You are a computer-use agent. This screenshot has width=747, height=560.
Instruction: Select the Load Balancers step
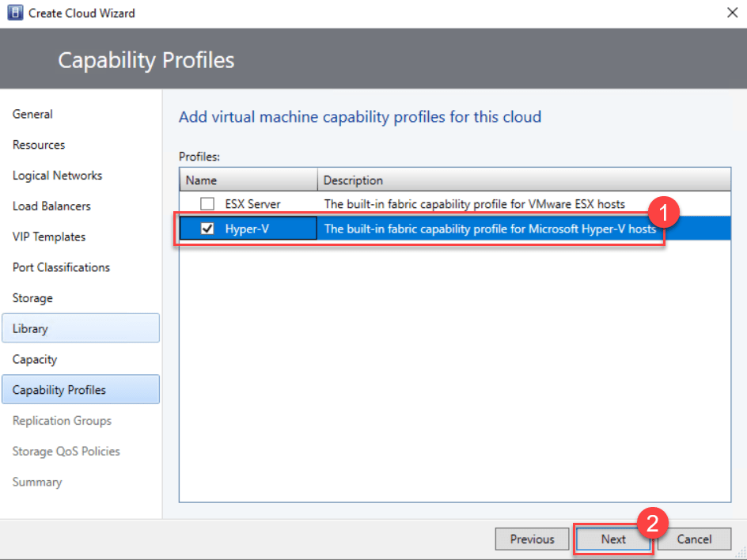pos(51,206)
